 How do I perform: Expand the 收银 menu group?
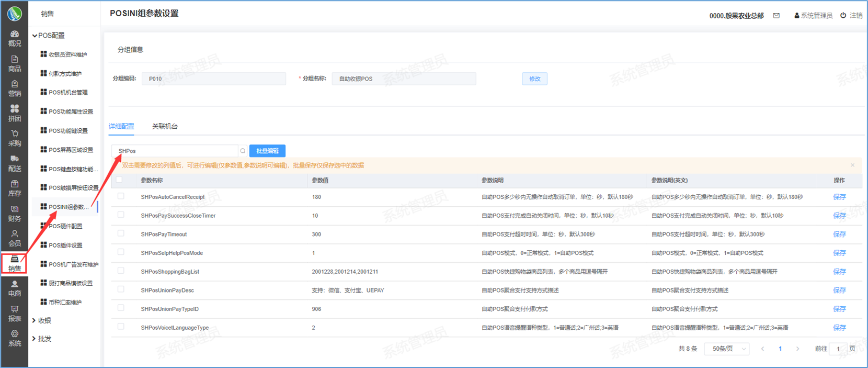pos(44,320)
